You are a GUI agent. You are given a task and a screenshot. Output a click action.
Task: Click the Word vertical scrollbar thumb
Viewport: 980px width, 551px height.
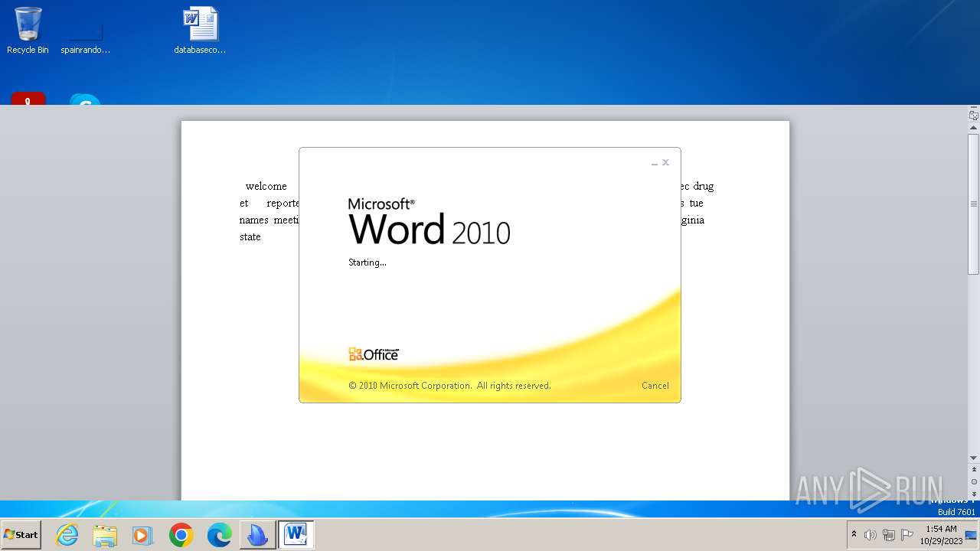(974, 204)
